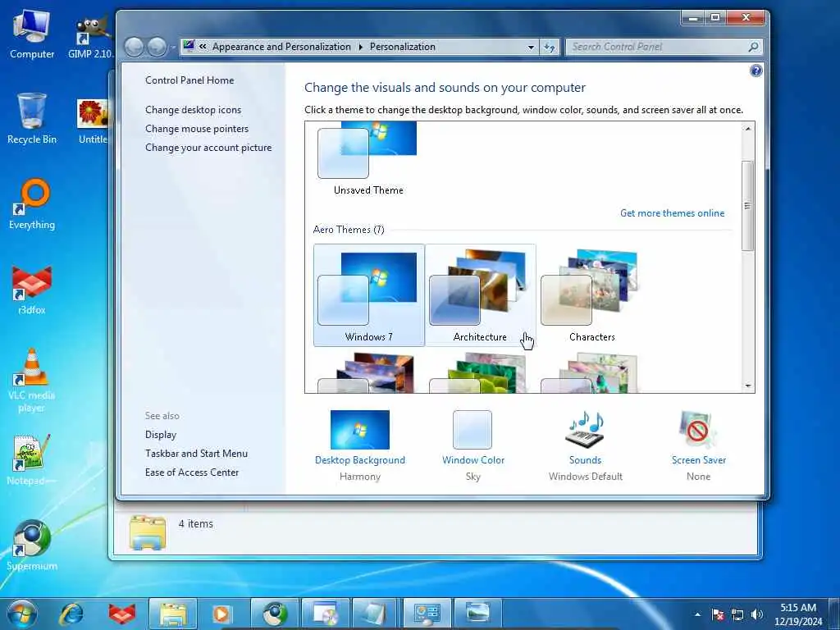Select the Architecture theme

pyautogui.click(x=480, y=295)
